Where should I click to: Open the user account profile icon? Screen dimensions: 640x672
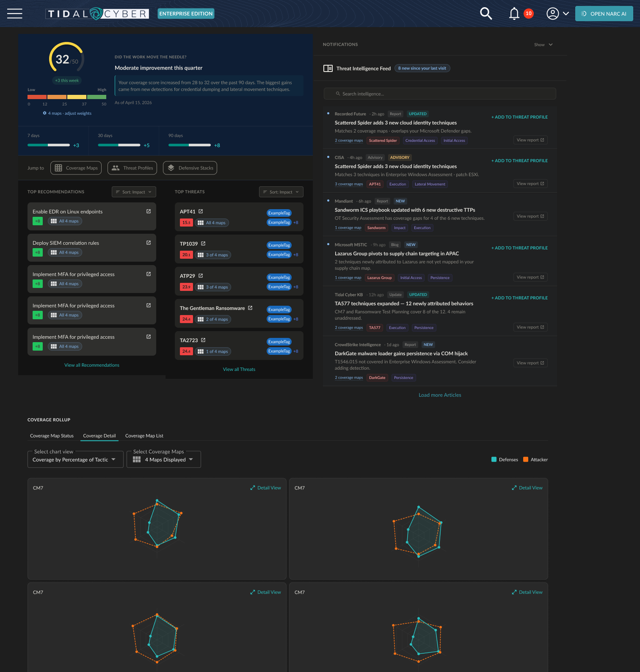coord(552,14)
